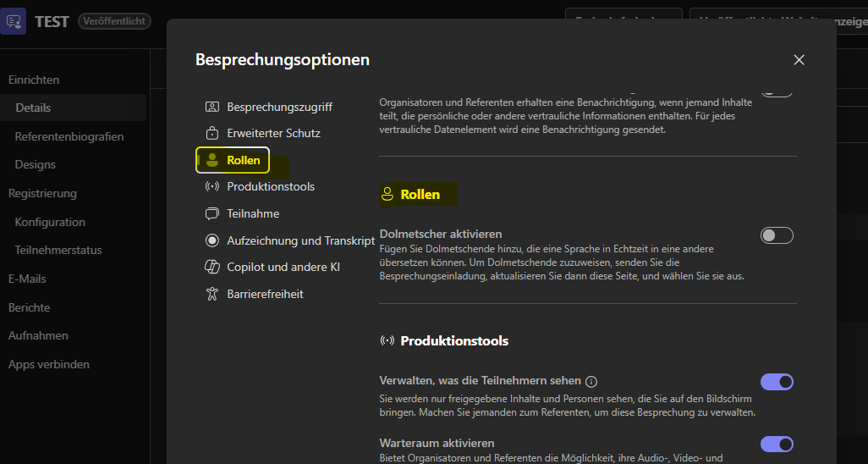Open Details in the left sidebar

pos(73,108)
